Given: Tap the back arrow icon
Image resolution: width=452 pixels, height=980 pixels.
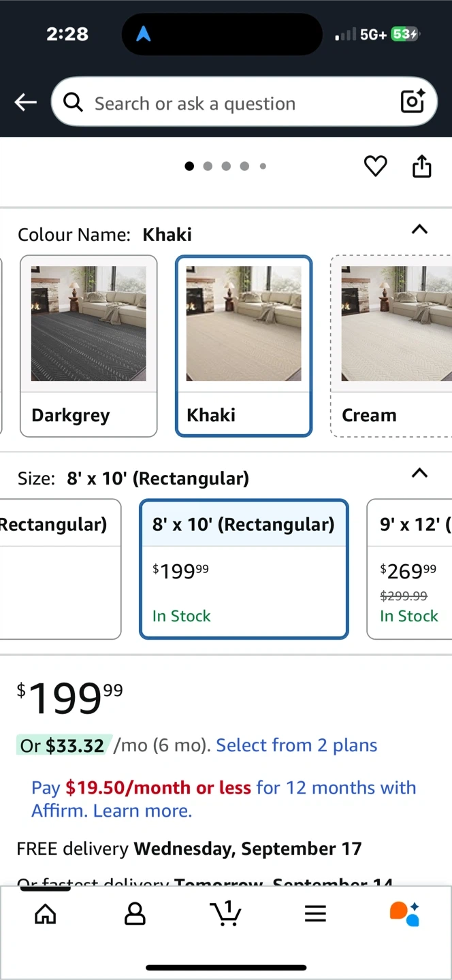Looking at the screenshot, I should coord(26,103).
